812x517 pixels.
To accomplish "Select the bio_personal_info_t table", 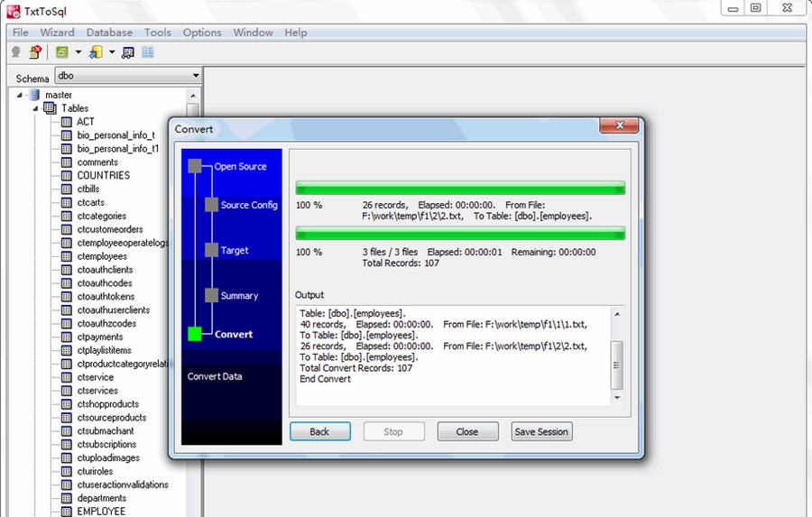I will click(x=116, y=135).
